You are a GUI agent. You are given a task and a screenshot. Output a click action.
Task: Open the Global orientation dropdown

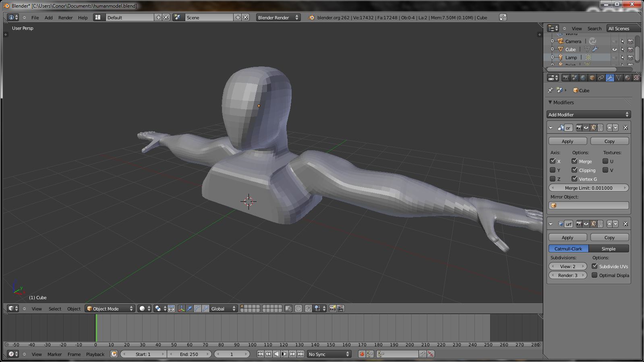[224, 308]
